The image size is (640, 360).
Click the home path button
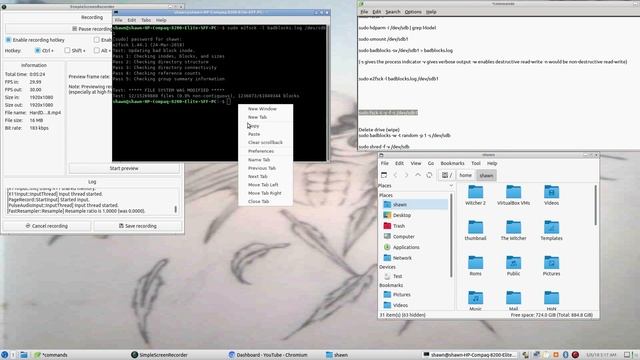(x=465, y=175)
